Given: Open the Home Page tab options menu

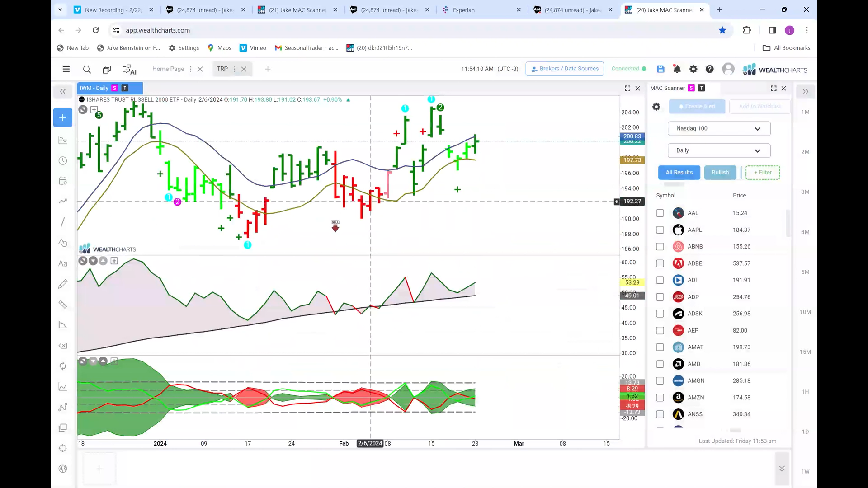Looking at the screenshot, I should 191,69.
